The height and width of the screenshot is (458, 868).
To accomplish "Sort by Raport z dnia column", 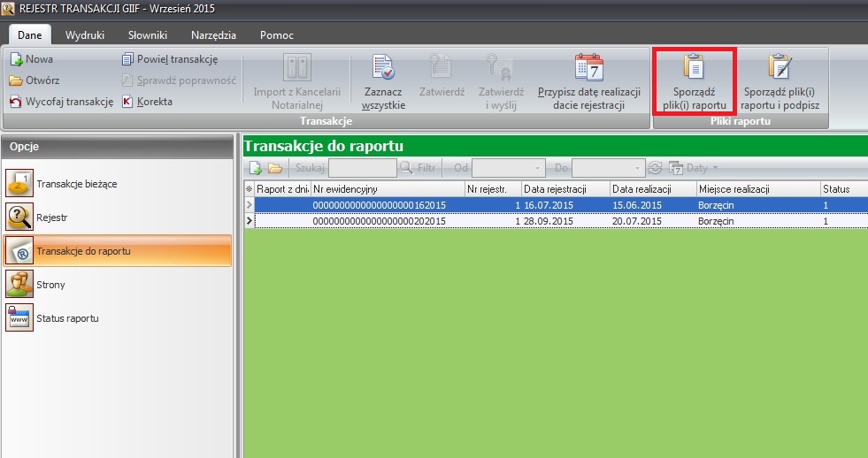I will tap(283, 189).
